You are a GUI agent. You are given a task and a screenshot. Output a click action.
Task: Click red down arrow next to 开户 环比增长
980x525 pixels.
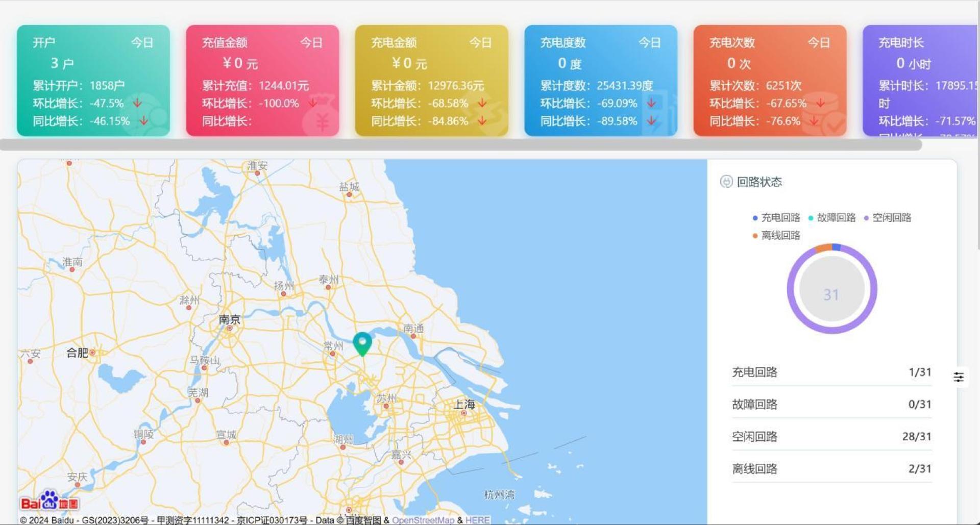coord(137,103)
